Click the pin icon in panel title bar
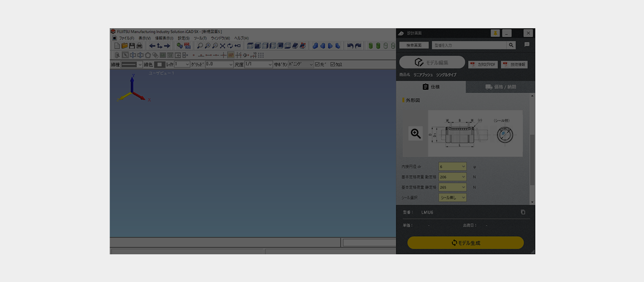The height and width of the screenshot is (282, 644). click(495, 33)
